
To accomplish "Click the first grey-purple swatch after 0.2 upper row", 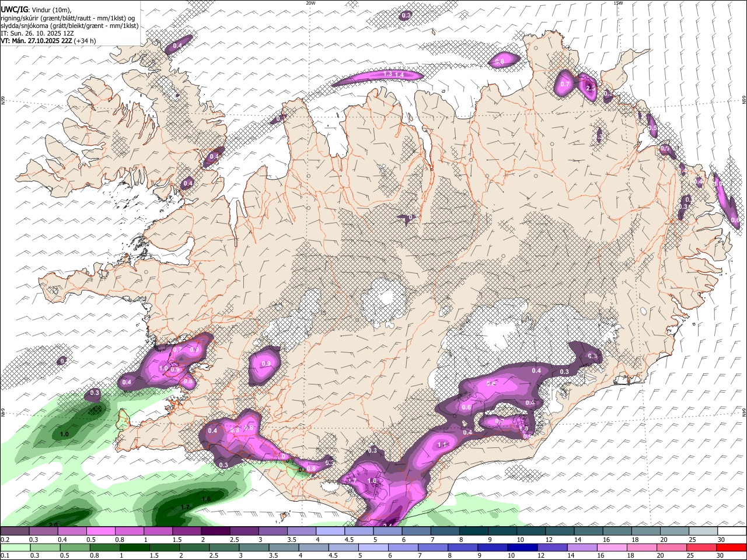I will [x=15, y=531].
